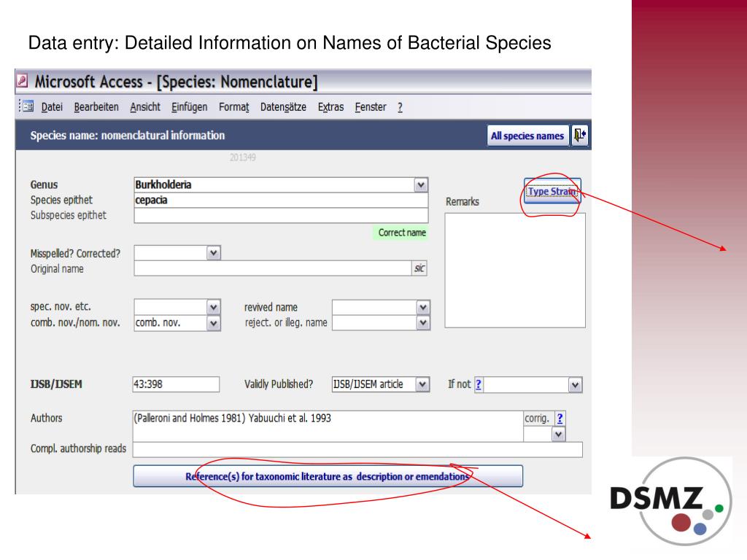Open the Ansicht menu

pos(145,106)
